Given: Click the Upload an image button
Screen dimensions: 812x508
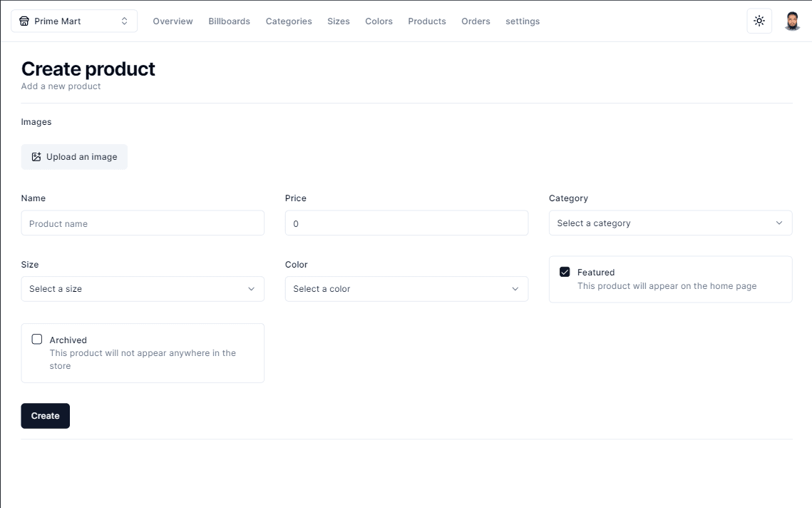Looking at the screenshot, I should [x=74, y=157].
